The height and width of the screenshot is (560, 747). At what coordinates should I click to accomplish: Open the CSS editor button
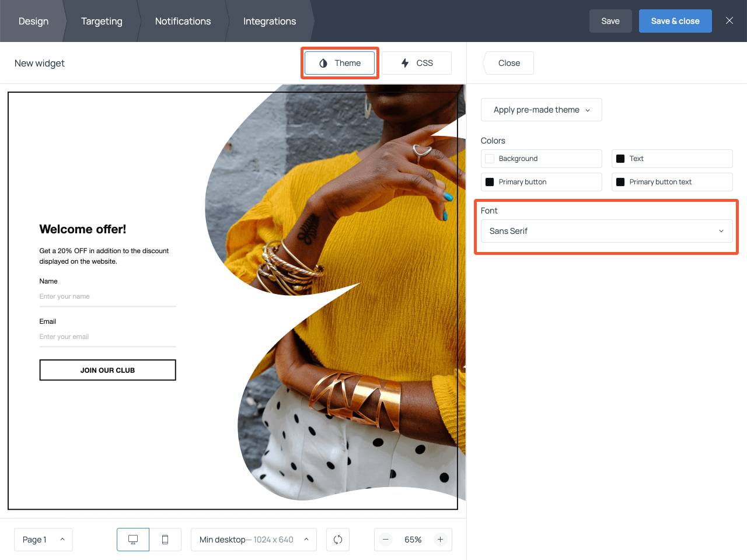(x=417, y=63)
